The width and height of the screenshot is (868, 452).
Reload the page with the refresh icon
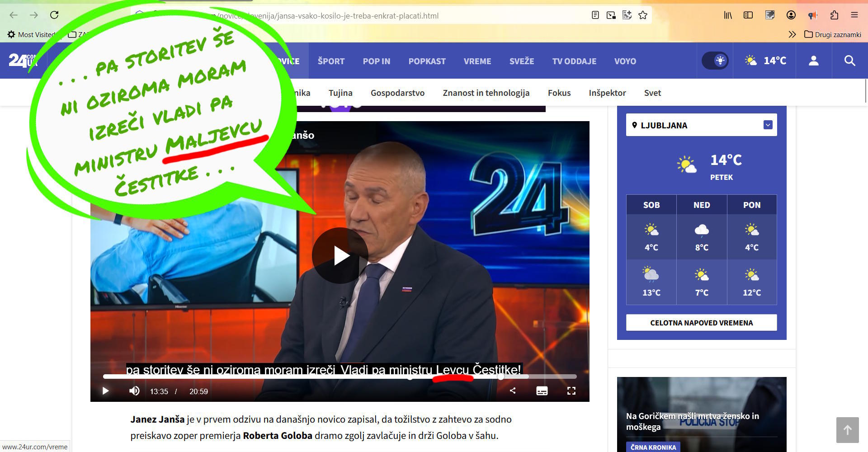point(54,15)
